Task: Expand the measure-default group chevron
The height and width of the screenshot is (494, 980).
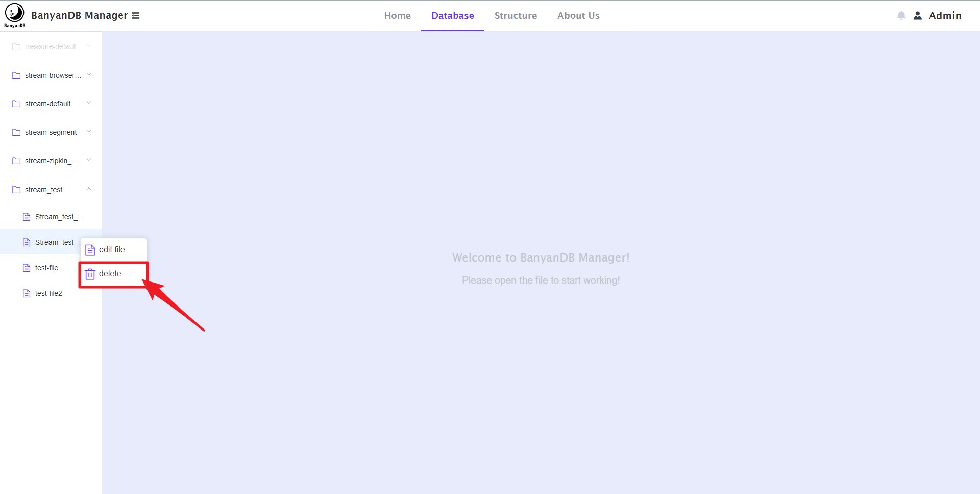Action: click(x=89, y=46)
